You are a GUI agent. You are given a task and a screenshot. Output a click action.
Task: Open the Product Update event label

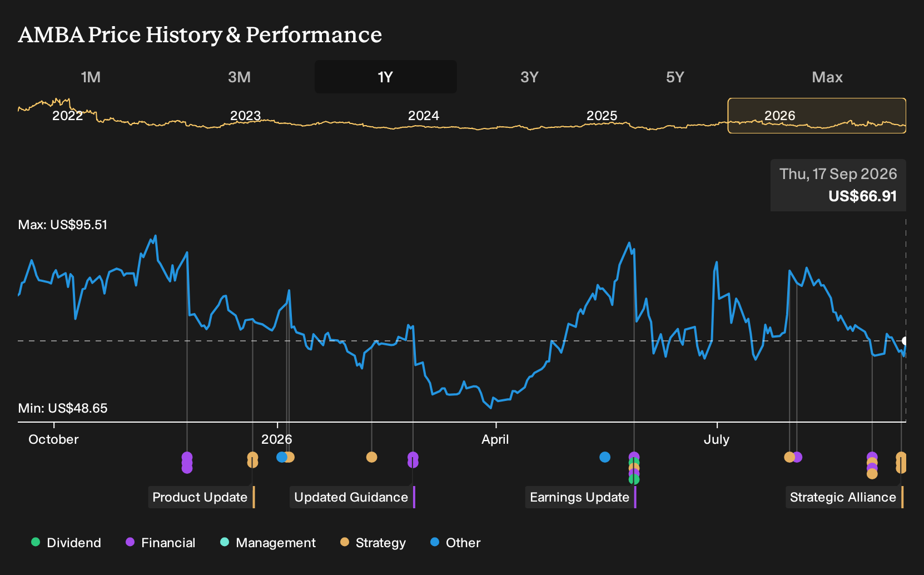(200, 497)
